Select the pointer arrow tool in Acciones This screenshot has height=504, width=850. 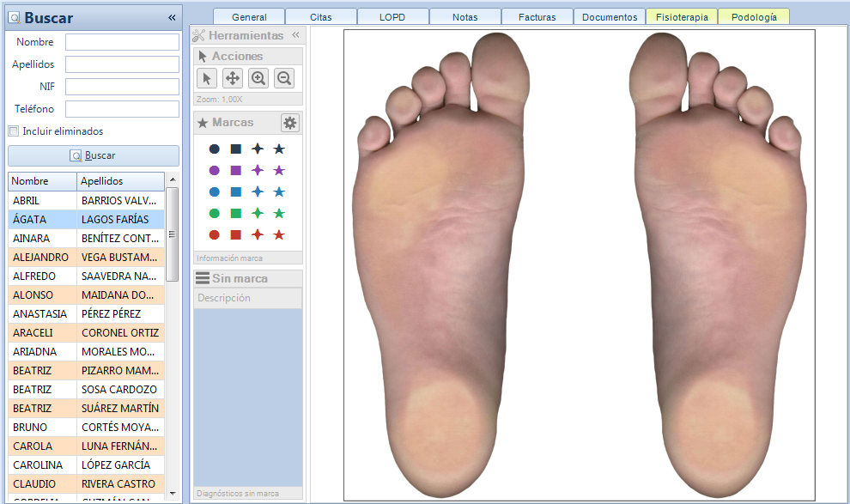tap(206, 78)
